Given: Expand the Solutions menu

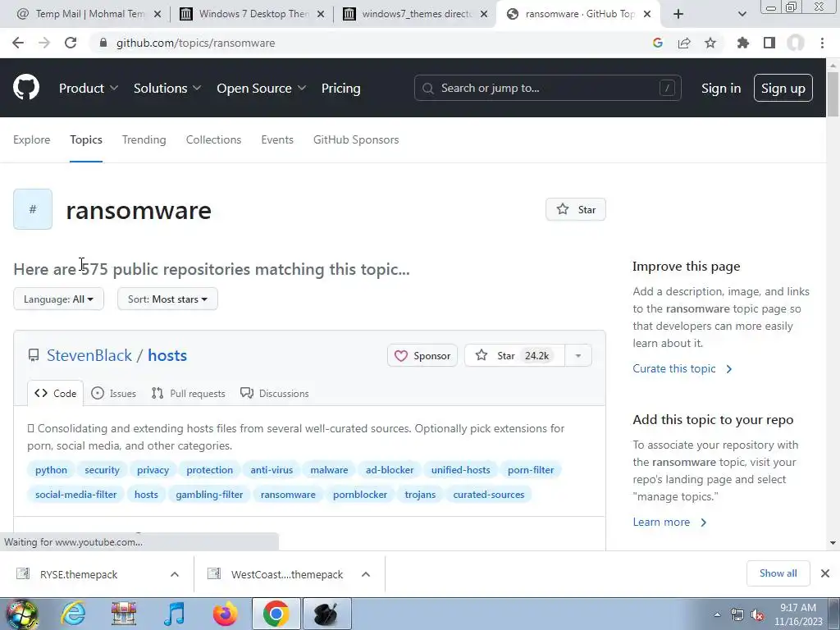Looking at the screenshot, I should point(167,88).
